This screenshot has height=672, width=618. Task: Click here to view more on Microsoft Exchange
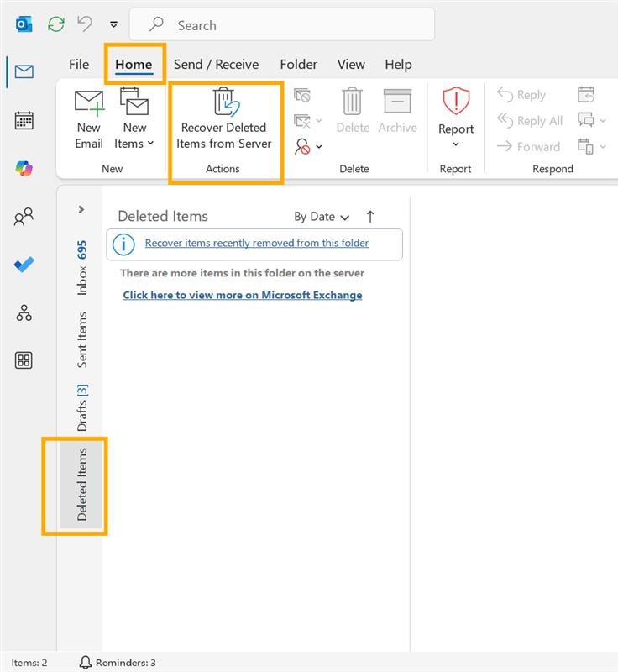243,295
